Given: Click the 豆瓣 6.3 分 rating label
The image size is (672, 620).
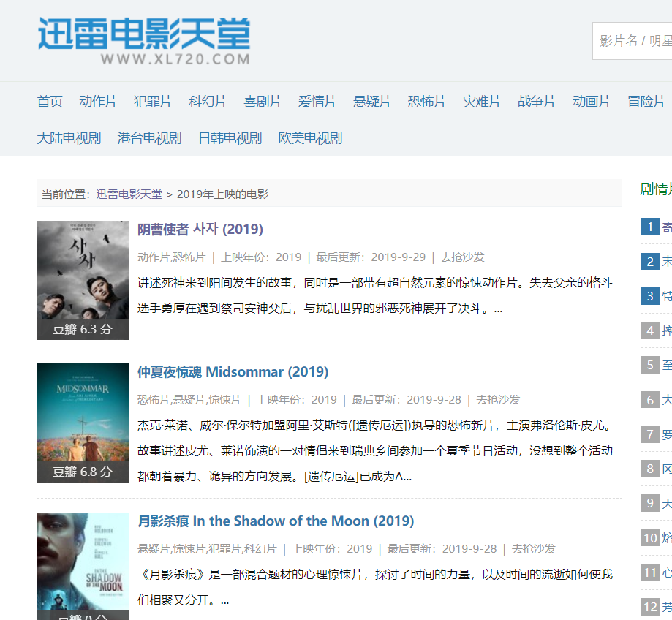Looking at the screenshot, I should pos(83,329).
